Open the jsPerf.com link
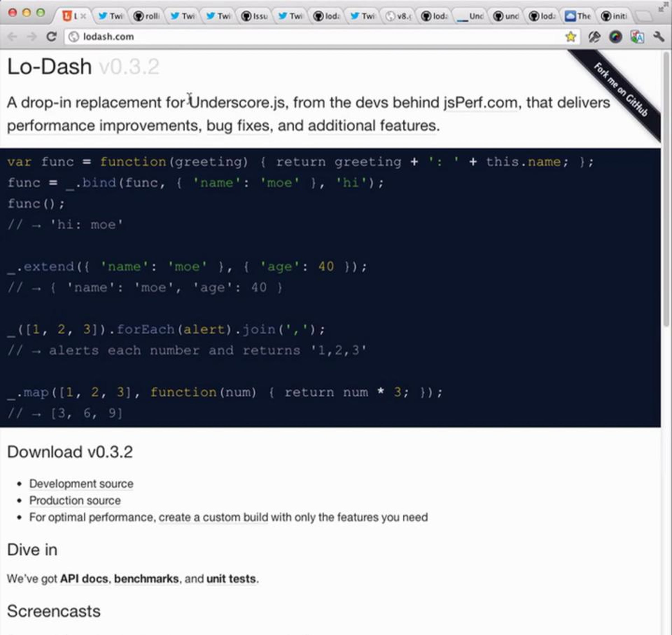672x635 pixels. [481, 102]
